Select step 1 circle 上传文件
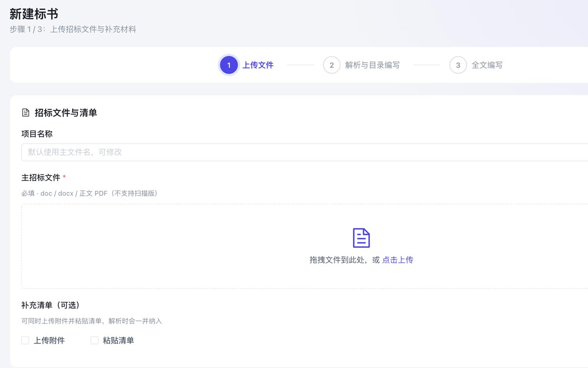 (x=229, y=65)
